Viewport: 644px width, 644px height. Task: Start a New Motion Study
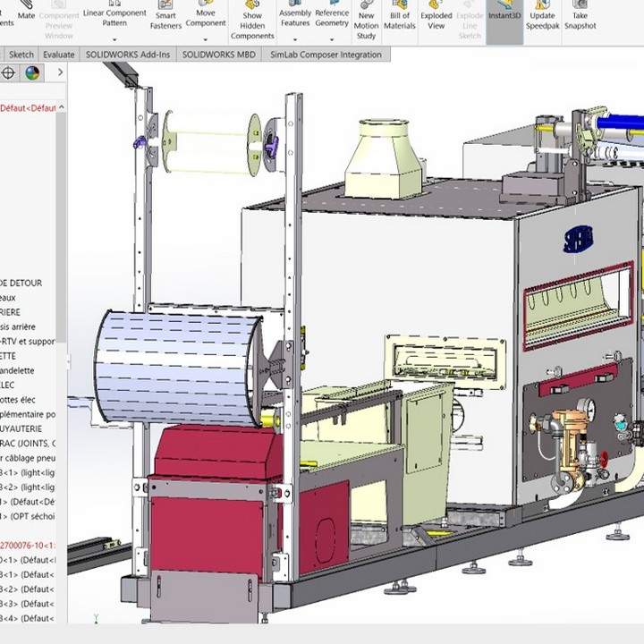[x=366, y=20]
